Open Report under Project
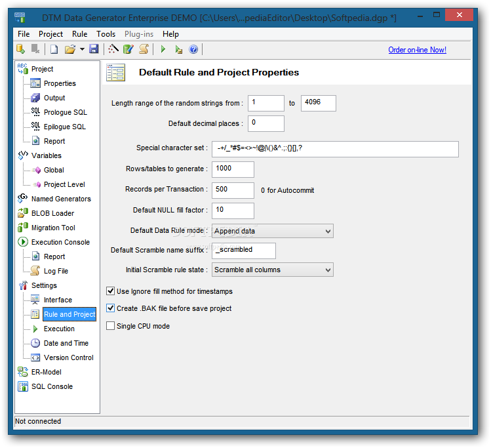 pos(54,141)
